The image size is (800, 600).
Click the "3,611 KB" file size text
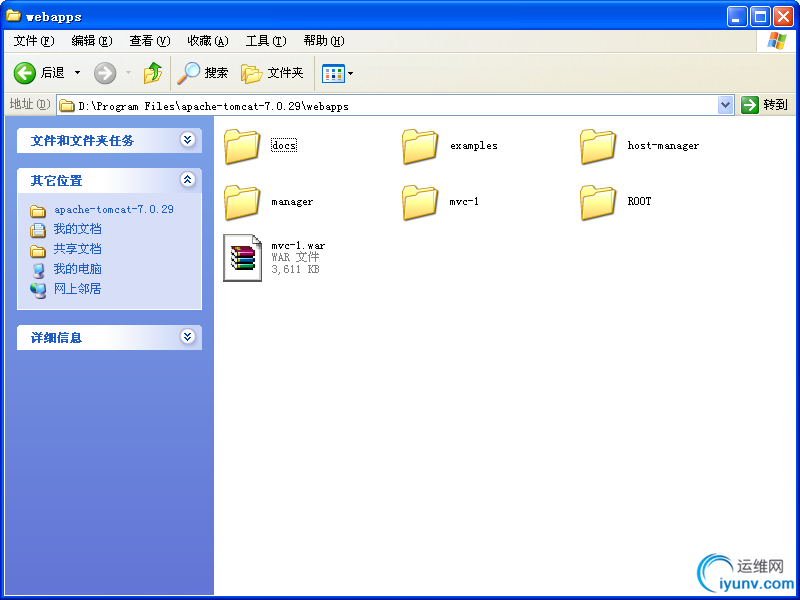pos(295,269)
